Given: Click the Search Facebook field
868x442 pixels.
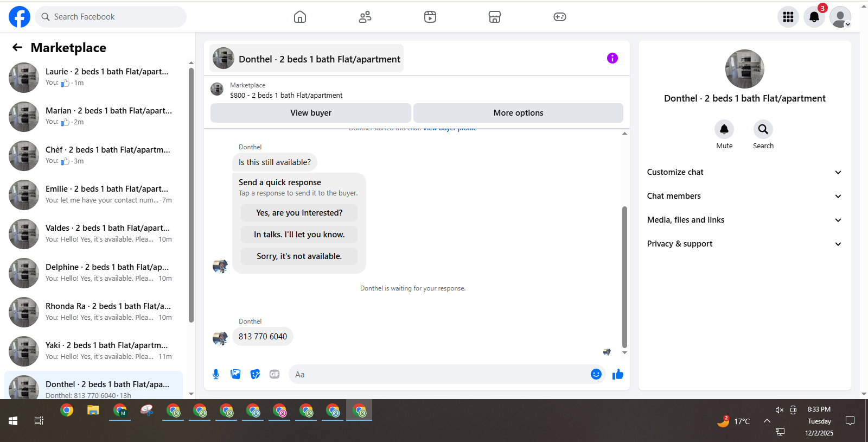Looking at the screenshot, I should pos(111,17).
